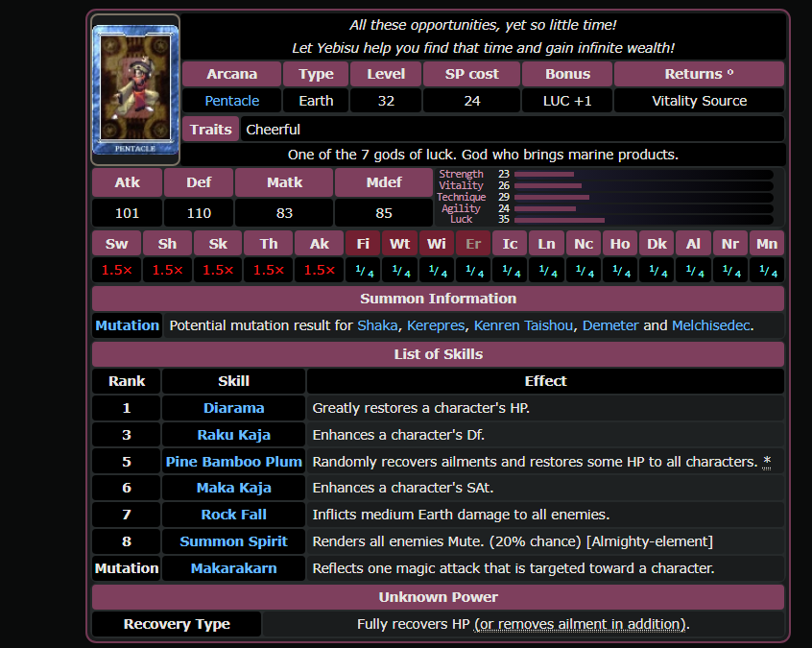Click the Atk value 101
Screen dimensions: 812x648
point(128,213)
